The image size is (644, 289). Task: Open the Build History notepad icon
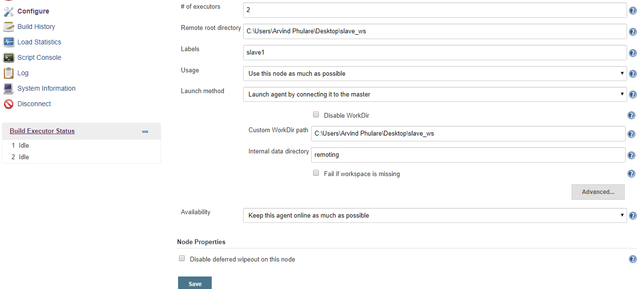coord(9,27)
